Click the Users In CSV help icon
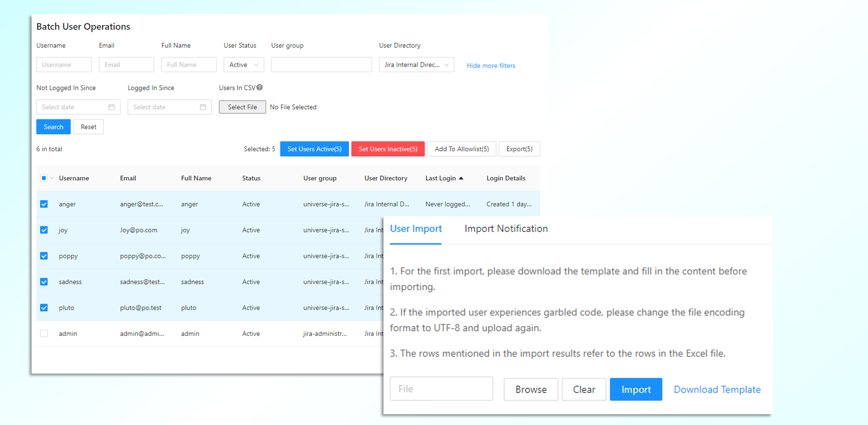 tap(259, 87)
